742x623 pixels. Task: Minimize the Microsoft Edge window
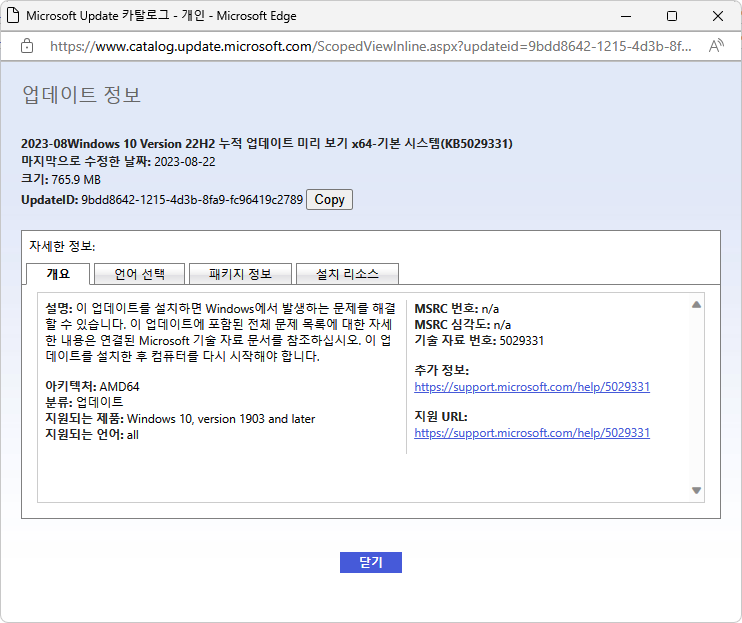(x=626, y=16)
